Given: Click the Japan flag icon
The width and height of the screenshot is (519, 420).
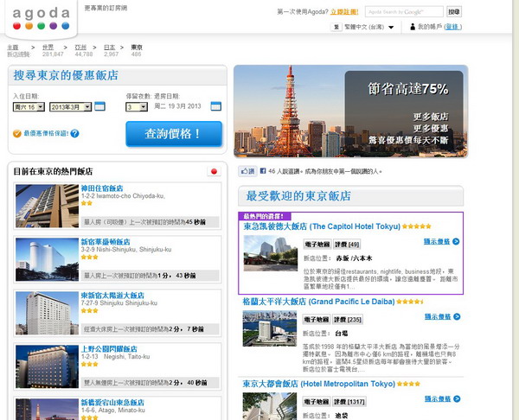Looking at the screenshot, I should (x=214, y=171).
